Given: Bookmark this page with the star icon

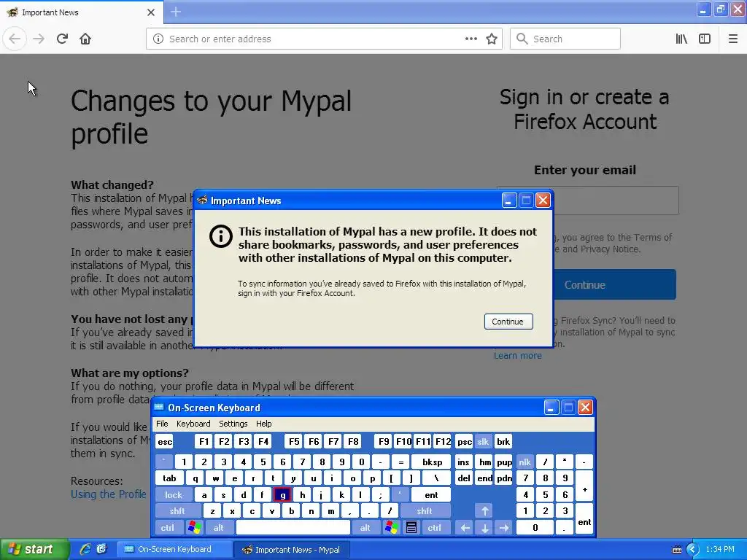Looking at the screenshot, I should [492, 39].
